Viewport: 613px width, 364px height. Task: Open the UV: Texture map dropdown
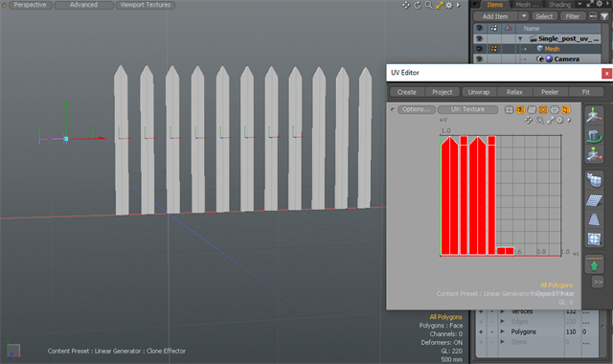point(467,109)
